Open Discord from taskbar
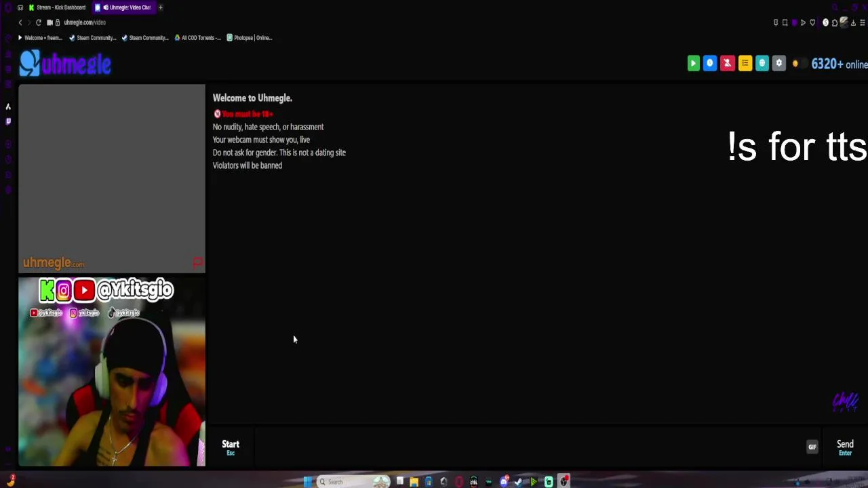This screenshot has width=868, height=488. pos(504,482)
